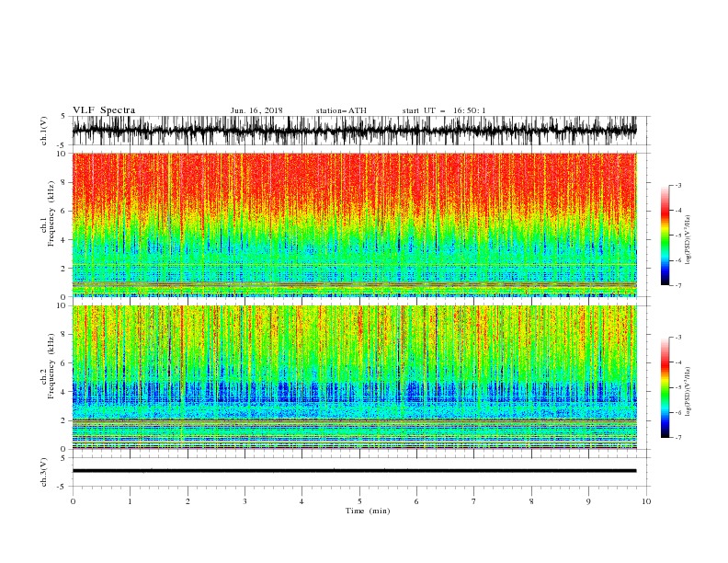The image size is (728, 563).
Task: Click the ch.3 flat black waveform trace
Action: click(354, 471)
